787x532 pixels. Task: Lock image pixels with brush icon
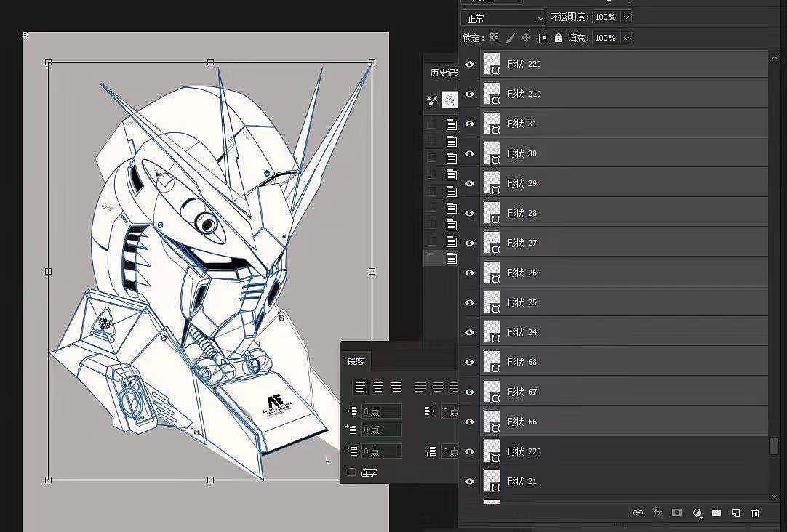(x=510, y=38)
